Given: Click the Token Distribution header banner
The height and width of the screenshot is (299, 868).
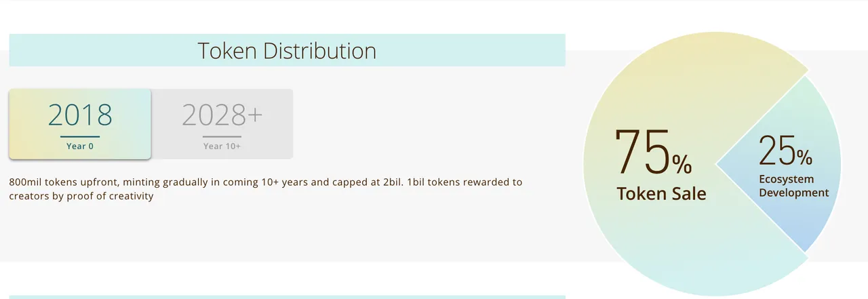Looking at the screenshot, I should pos(287,50).
